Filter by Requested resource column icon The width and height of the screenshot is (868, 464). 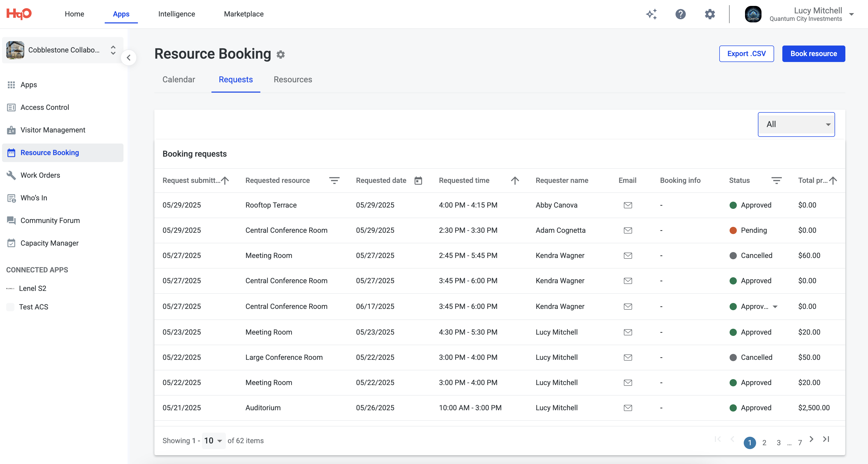pos(334,181)
